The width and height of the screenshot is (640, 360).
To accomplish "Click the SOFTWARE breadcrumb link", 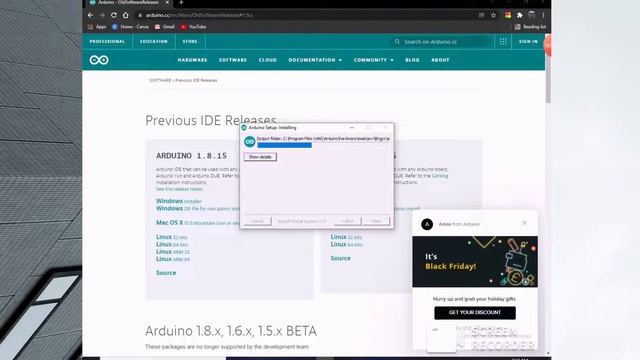I will 160,80.
